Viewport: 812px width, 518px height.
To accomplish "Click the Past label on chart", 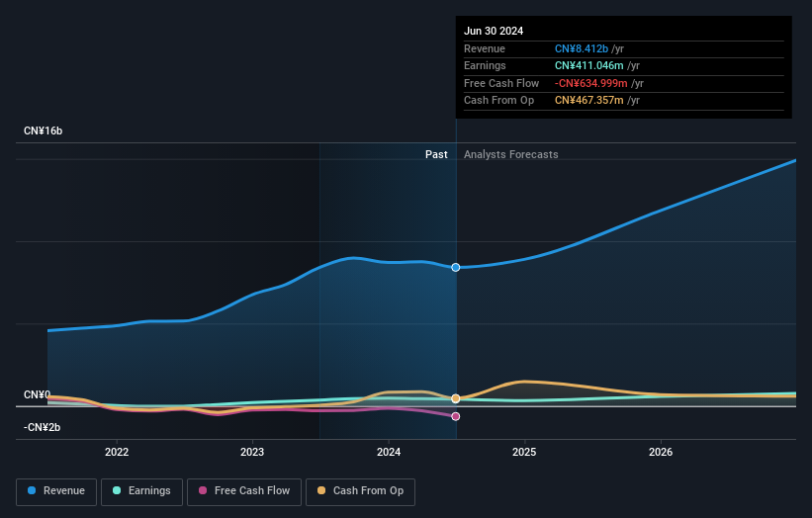I will point(436,154).
